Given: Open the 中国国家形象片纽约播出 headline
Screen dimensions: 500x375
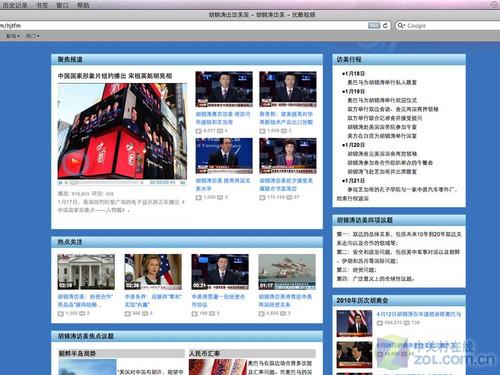Looking at the screenshot, I should click(x=115, y=76).
